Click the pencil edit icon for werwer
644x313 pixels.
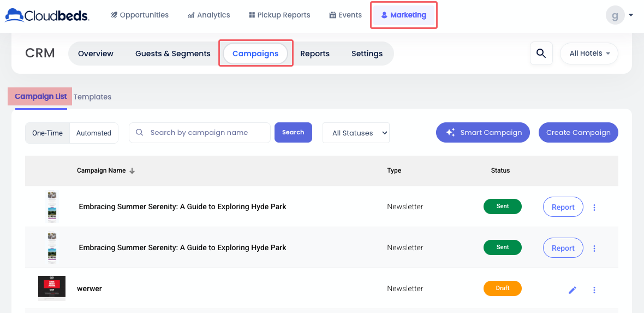tap(572, 290)
